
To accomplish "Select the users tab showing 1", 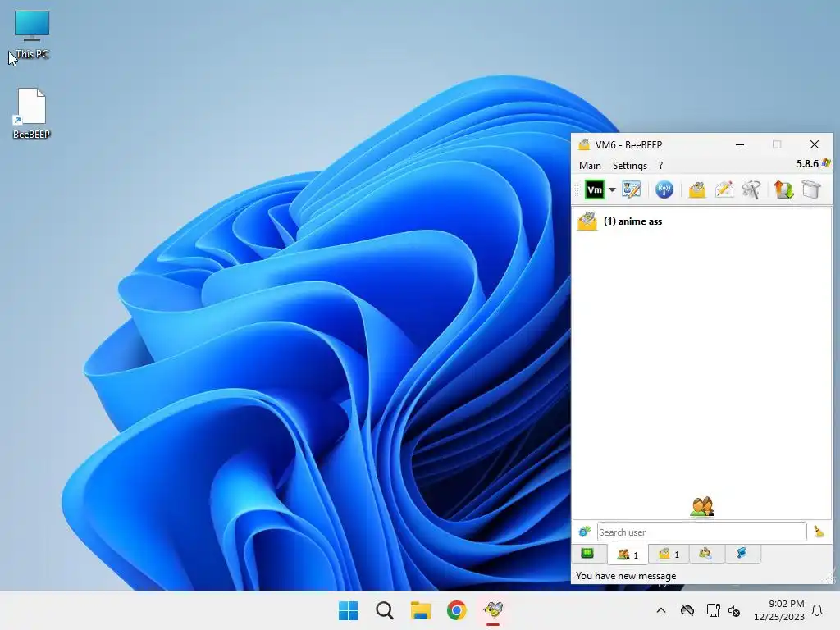I will tap(628, 555).
